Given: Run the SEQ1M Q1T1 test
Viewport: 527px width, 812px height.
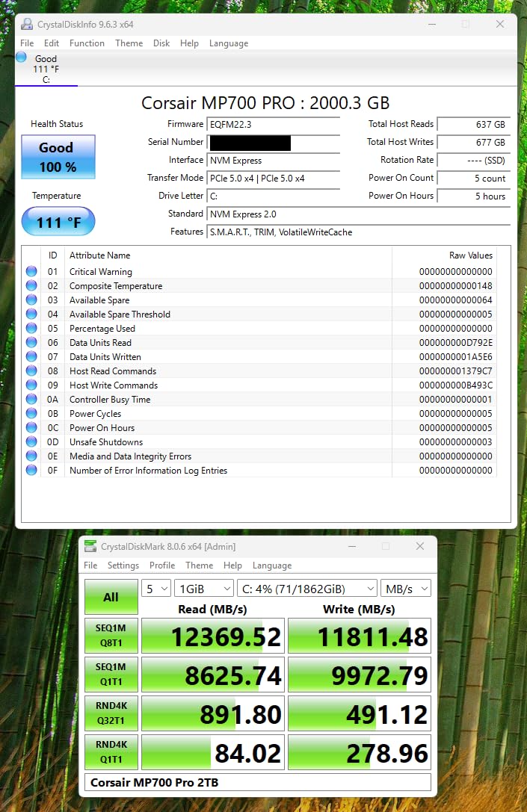Looking at the screenshot, I should (x=111, y=675).
